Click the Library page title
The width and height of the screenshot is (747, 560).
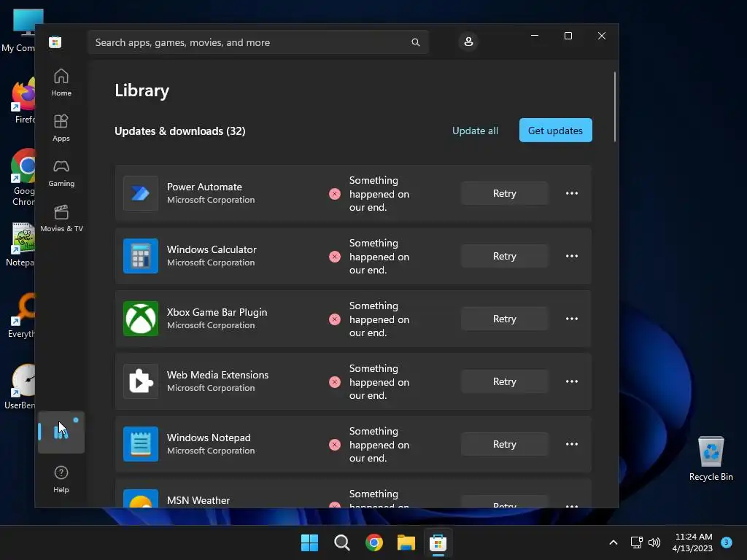[x=142, y=90]
